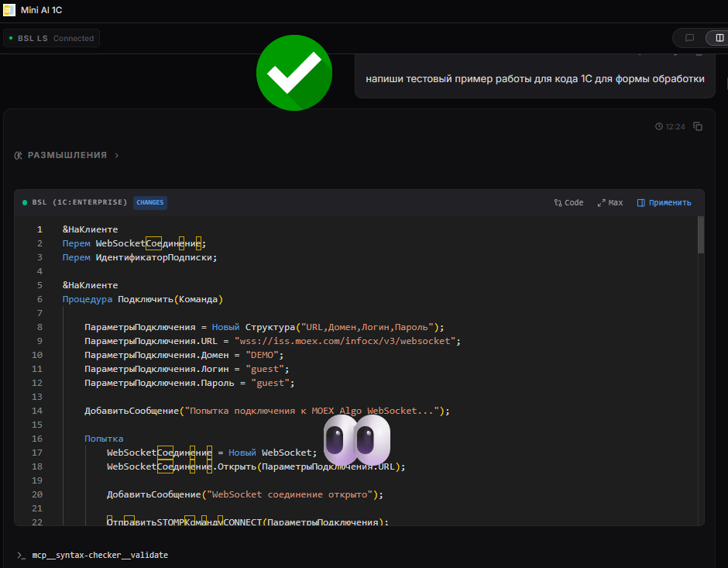
Task: Click the purple eyes mascot
Action: 357,440
